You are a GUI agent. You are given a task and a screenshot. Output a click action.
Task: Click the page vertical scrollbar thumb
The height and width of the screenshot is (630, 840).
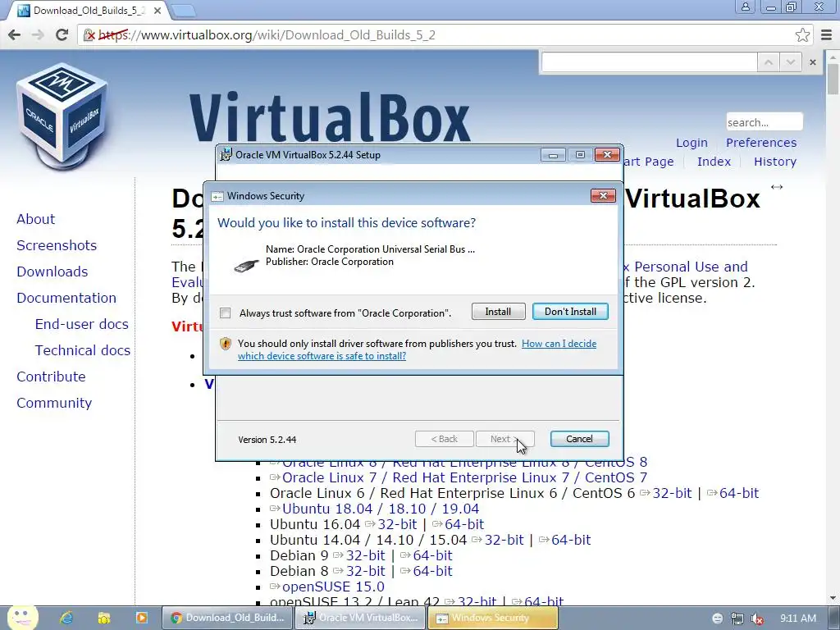click(833, 78)
